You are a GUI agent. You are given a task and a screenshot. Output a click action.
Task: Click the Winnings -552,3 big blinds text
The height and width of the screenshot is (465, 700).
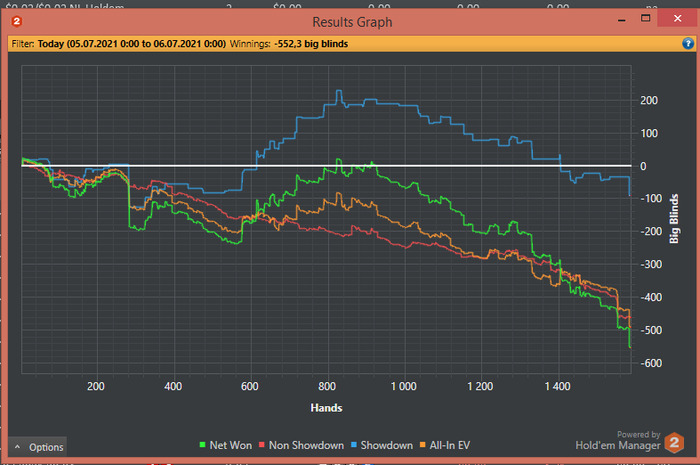point(289,44)
